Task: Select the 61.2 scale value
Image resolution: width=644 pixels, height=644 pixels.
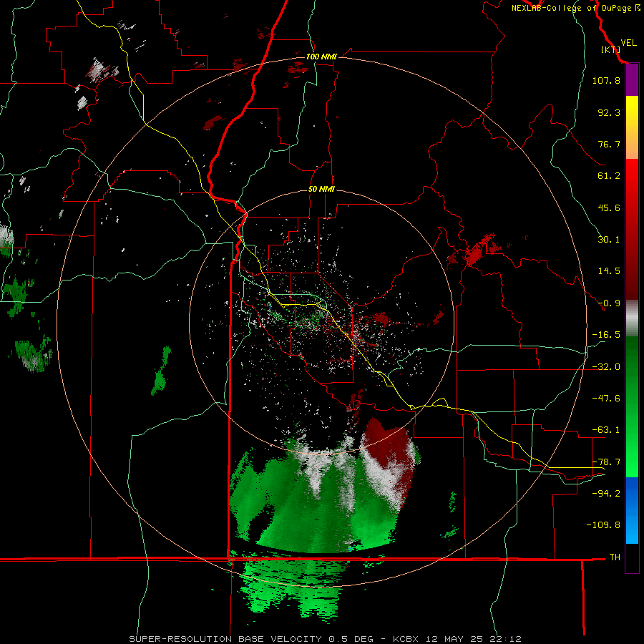Action: [x=609, y=176]
